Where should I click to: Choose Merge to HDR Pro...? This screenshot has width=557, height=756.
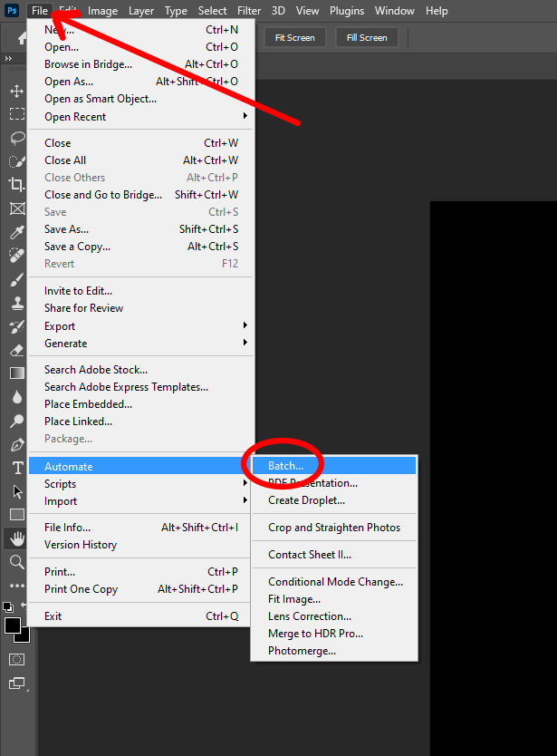(x=334, y=634)
